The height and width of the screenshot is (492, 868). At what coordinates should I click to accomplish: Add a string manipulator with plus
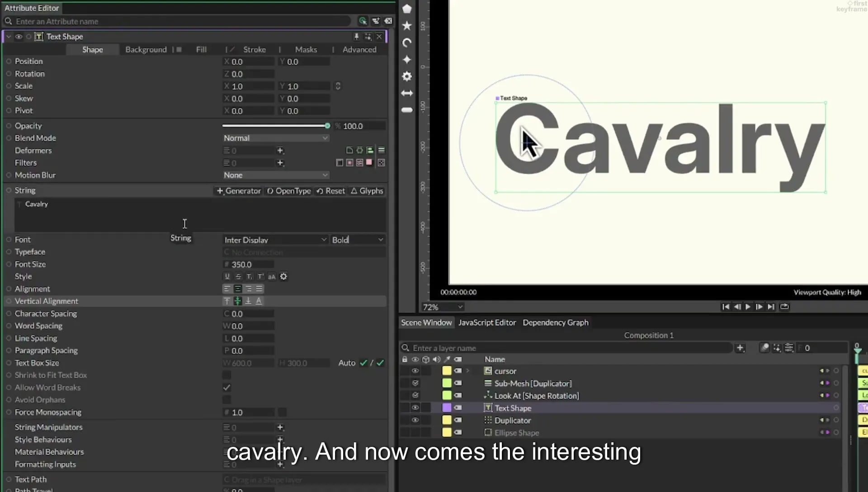[x=280, y=427]
